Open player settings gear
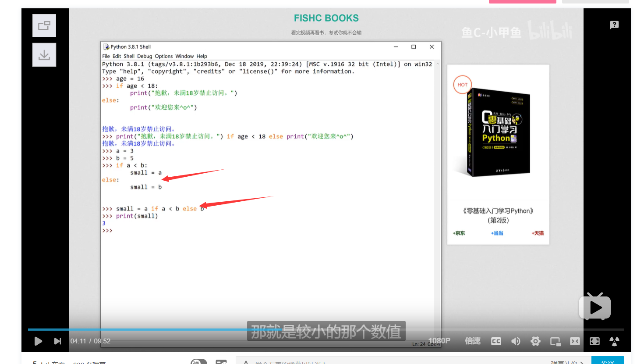The width and height of the screenshot is (644, 364). (x=535, y=341)
